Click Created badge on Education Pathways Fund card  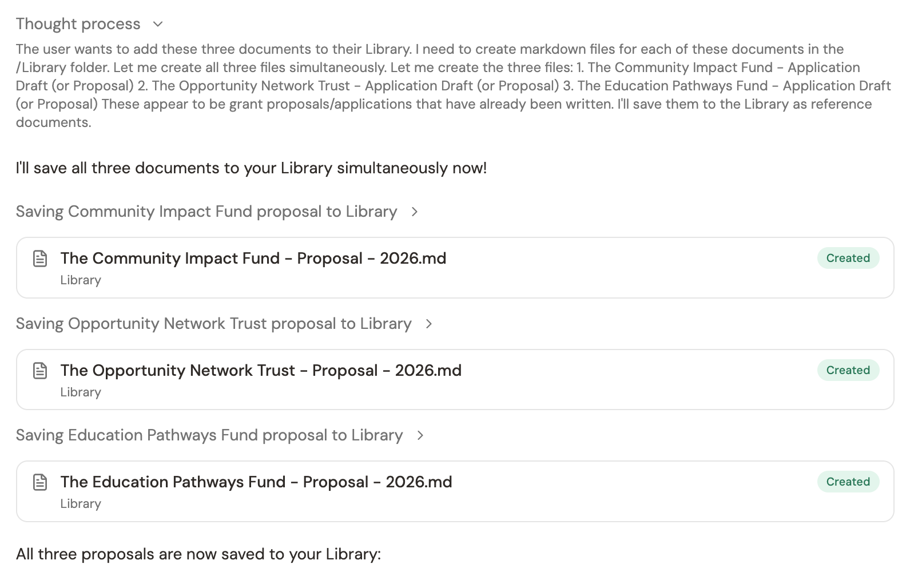[x=848, y=482]
